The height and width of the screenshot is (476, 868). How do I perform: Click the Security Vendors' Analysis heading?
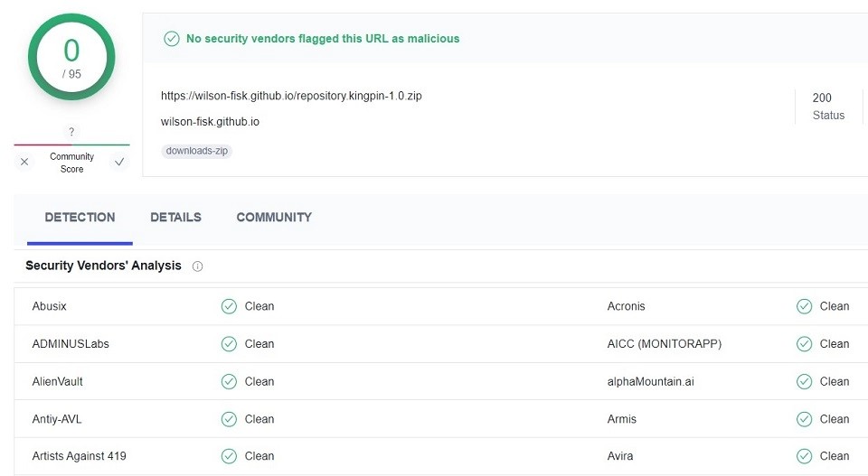pyautogui.click(x=103, y=266)
